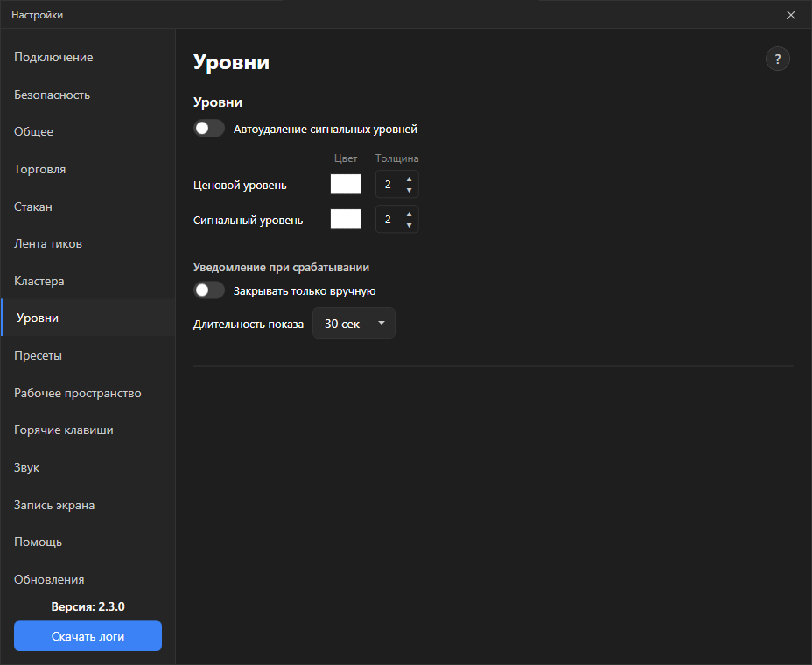The height and width of the screenshot is (665, 812).
Task: Go to the Безопасность section
Action: point(88,94)
